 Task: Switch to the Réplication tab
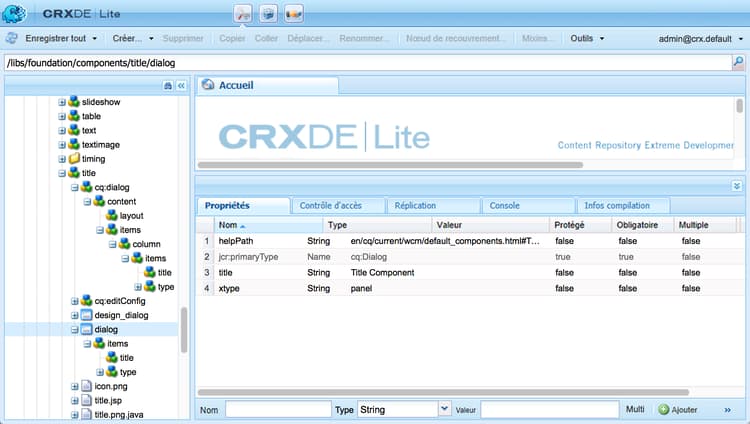[433, 206]
